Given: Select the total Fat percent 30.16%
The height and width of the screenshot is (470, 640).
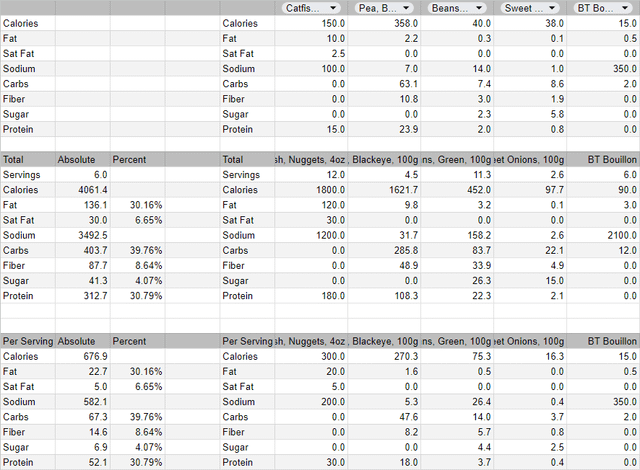Looking at the screenshot, I should (137, 205).
